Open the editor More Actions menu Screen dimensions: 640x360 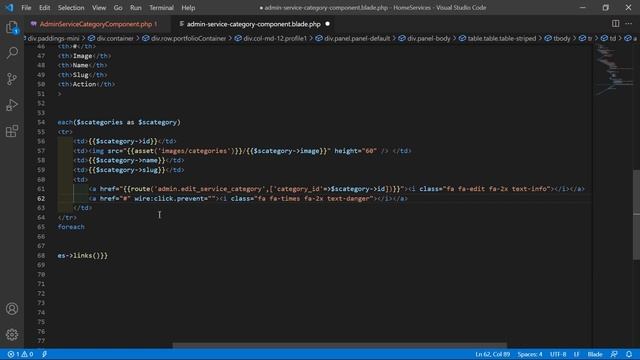629,24
